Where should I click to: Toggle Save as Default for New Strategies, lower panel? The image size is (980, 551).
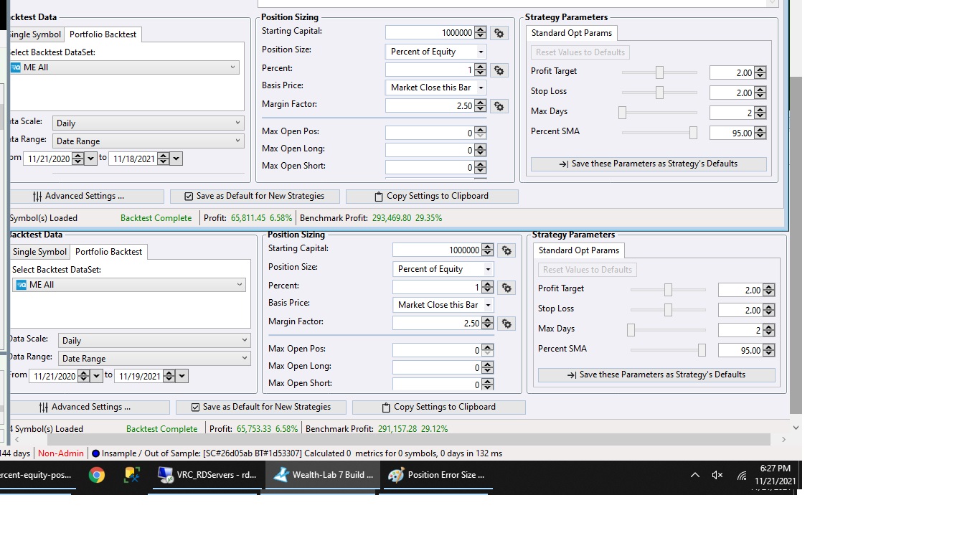tap(260, 407)
